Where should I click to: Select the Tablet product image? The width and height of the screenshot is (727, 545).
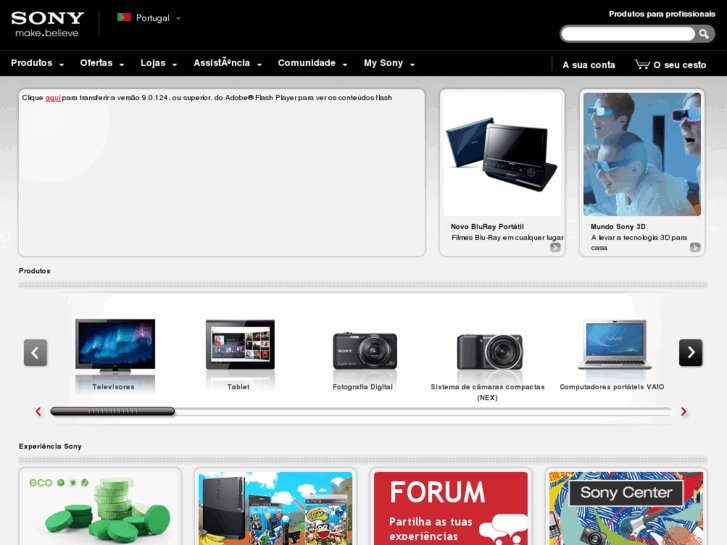240,344
